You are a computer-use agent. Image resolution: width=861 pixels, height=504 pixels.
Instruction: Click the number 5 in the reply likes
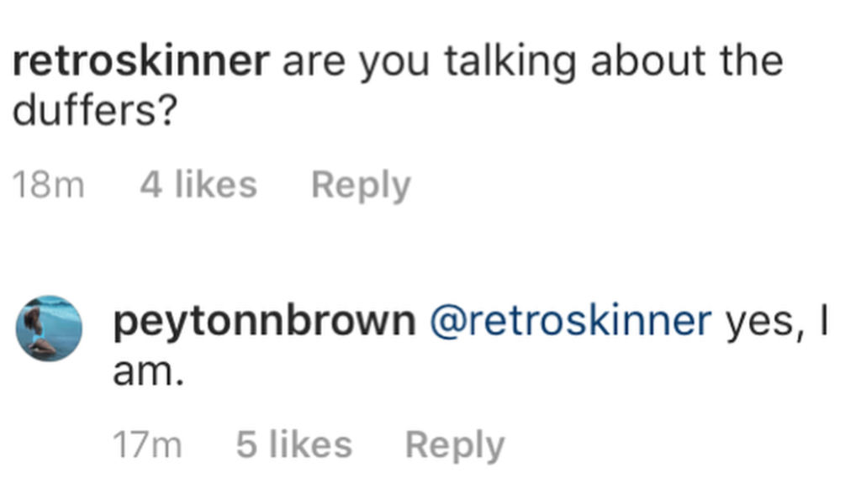246,445
